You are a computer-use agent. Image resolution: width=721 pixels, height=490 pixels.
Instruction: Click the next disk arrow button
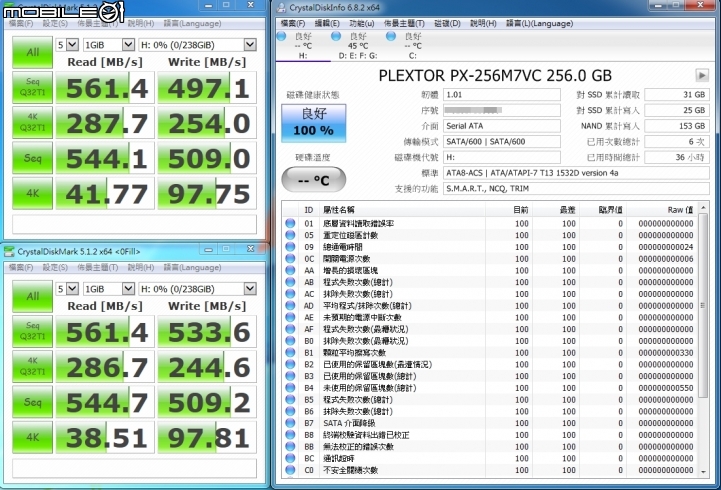(702, 75)
